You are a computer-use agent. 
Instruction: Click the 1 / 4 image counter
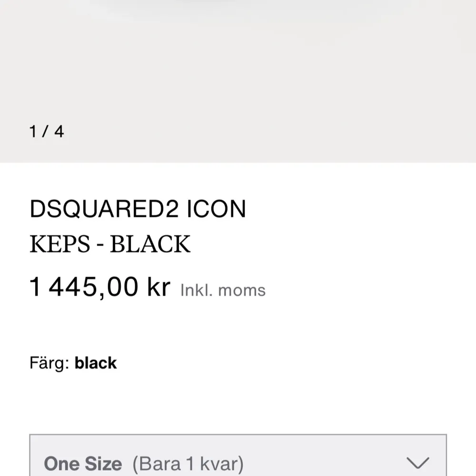pos(47,132)
